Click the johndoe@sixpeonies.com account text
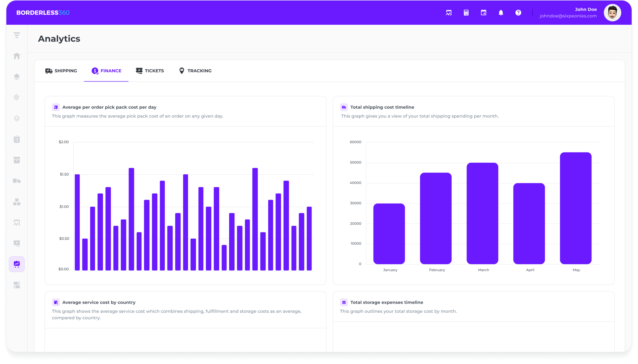Image resolution: width=638 pixels, height=364 pixels. (568, 16)
